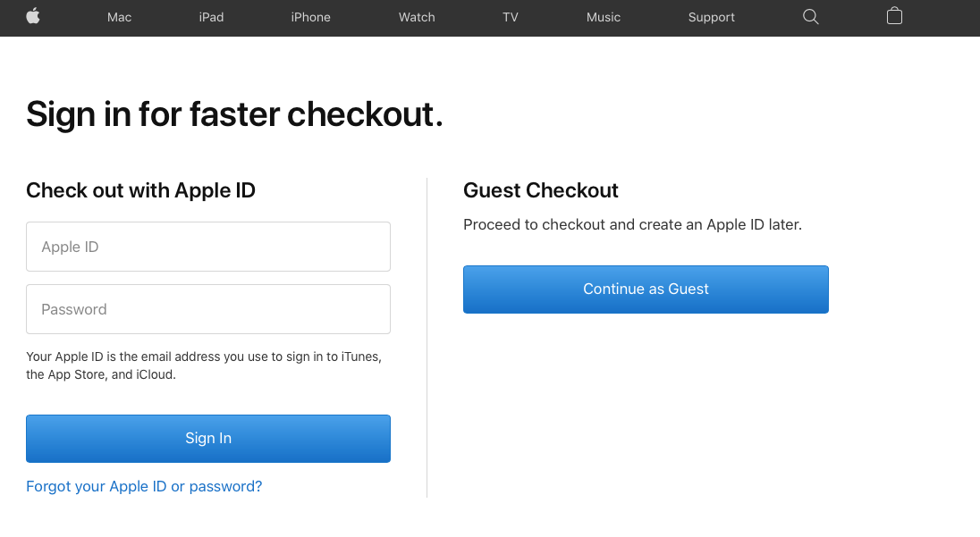Choose TV from the top navigation

(511, 18)
